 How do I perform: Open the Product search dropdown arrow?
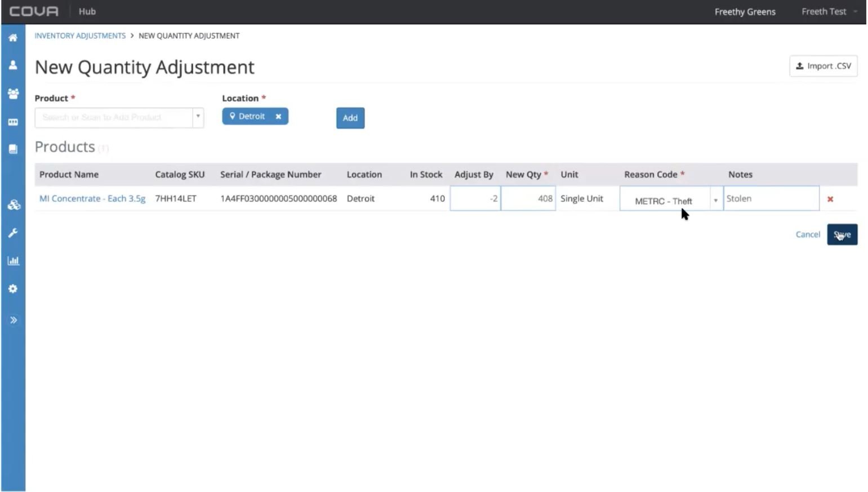coord(198,117)
